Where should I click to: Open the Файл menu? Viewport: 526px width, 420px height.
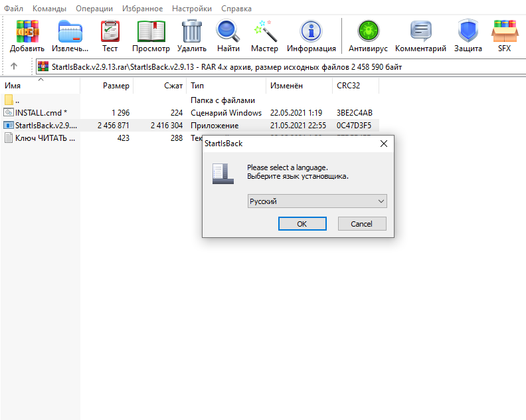pyautogui.click(x=14, y=9)
